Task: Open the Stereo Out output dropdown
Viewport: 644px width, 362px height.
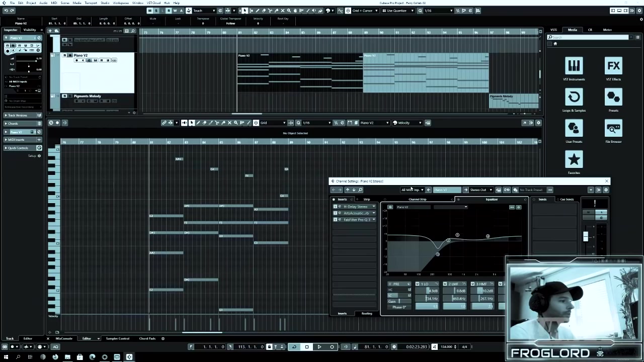Action: pos(480,190)
